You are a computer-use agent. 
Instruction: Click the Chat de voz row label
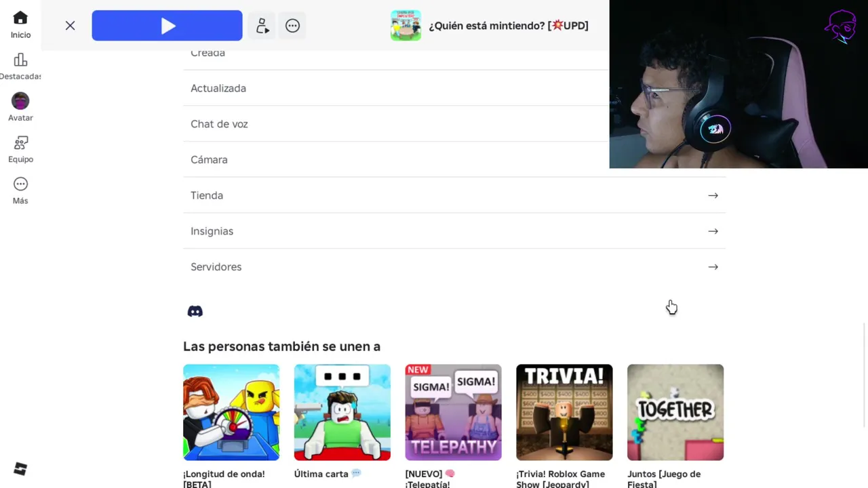[x=219, y=124]
